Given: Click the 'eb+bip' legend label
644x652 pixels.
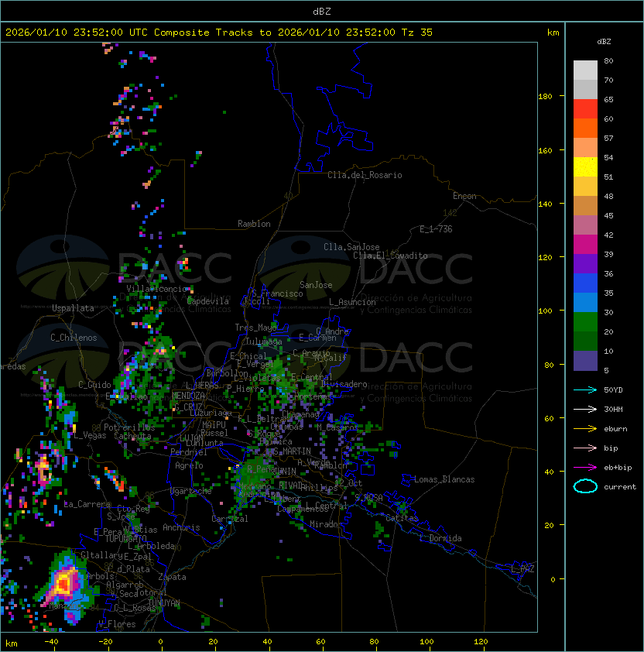Looking at the screenshot, I should tap(618, 468).
